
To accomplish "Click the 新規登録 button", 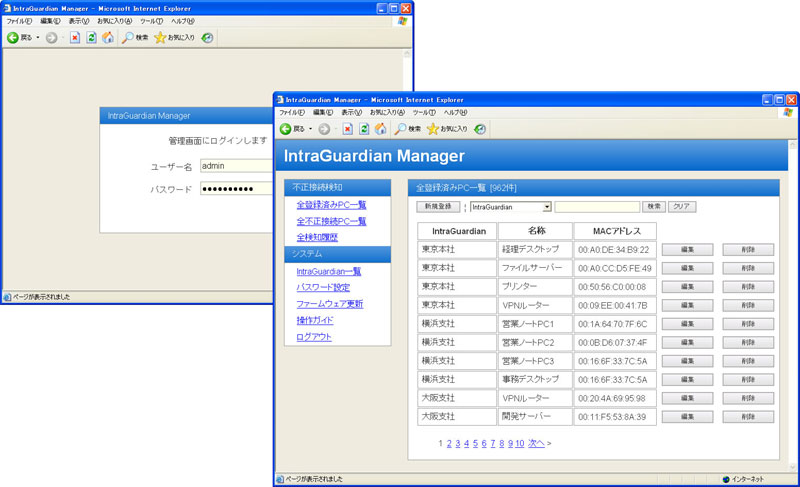I will click(438, 207).
